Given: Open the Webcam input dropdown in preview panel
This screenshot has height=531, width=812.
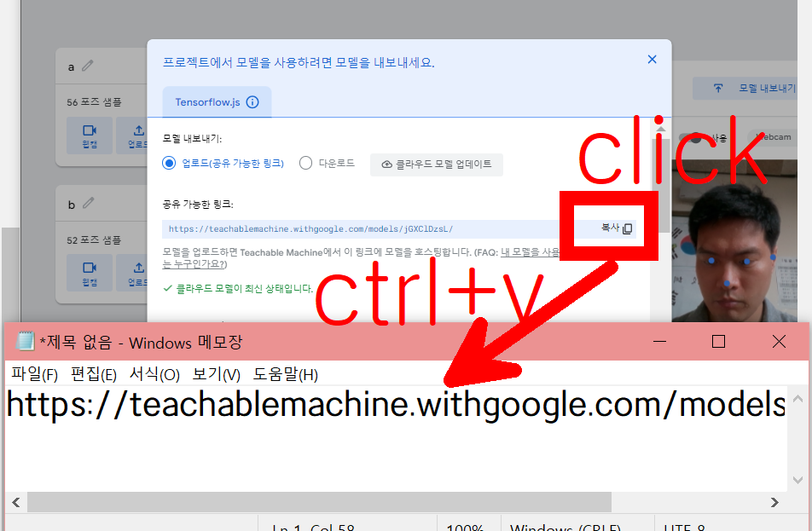Looking at the screenshot, I should pos(773,137).
